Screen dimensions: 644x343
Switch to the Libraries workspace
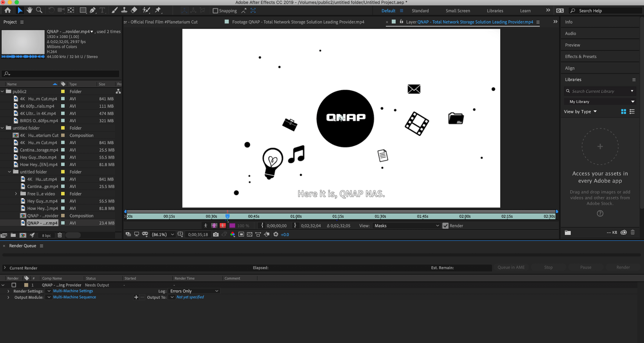(x=495, y=11)
